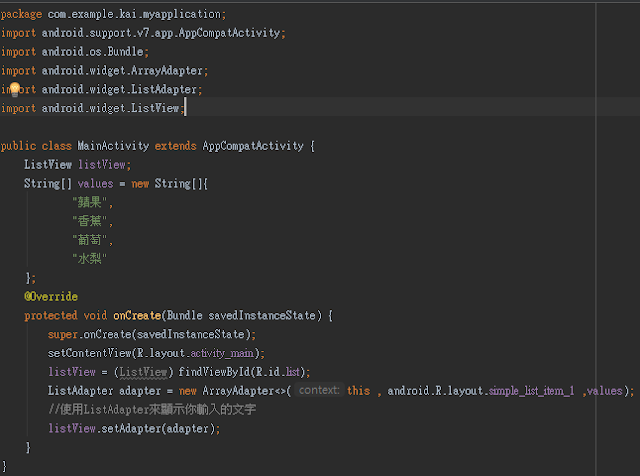
Task: Click the string literal "香蕉"
Action: tap(90, 221)
